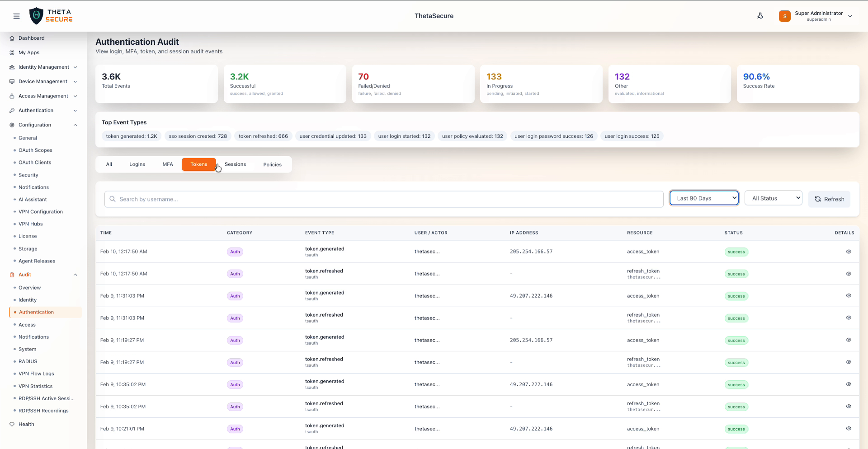Viewport: 868px width, 449px height.
Task: Select the Authentication key icon in sidebar
Action: pyautogui.click(x=11, y=110)
